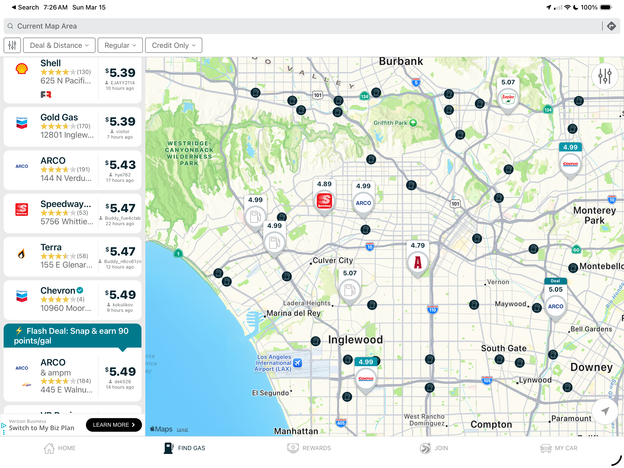Click the Current Map Area search field
624x468 pixels.
(x=302, y=26)
